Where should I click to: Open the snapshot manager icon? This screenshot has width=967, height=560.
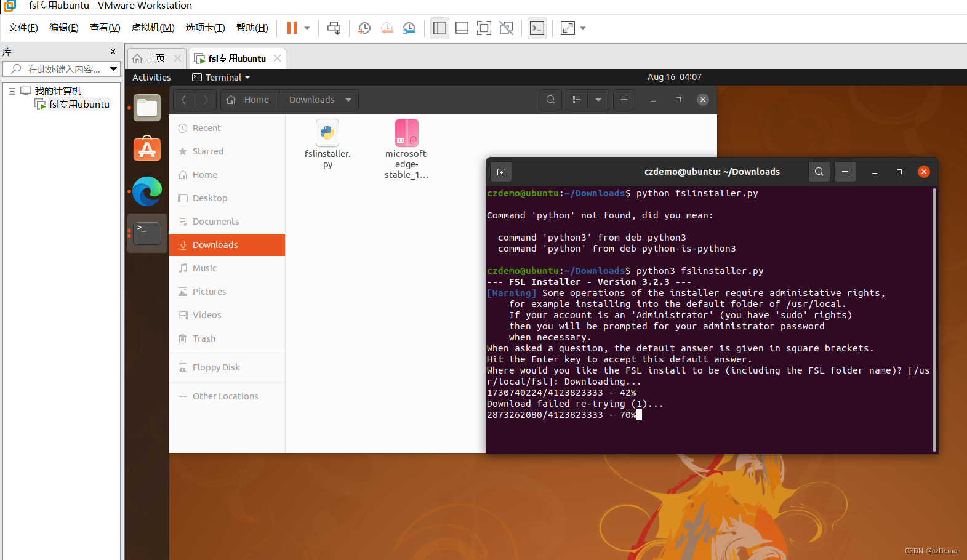(x=409, y=28)
